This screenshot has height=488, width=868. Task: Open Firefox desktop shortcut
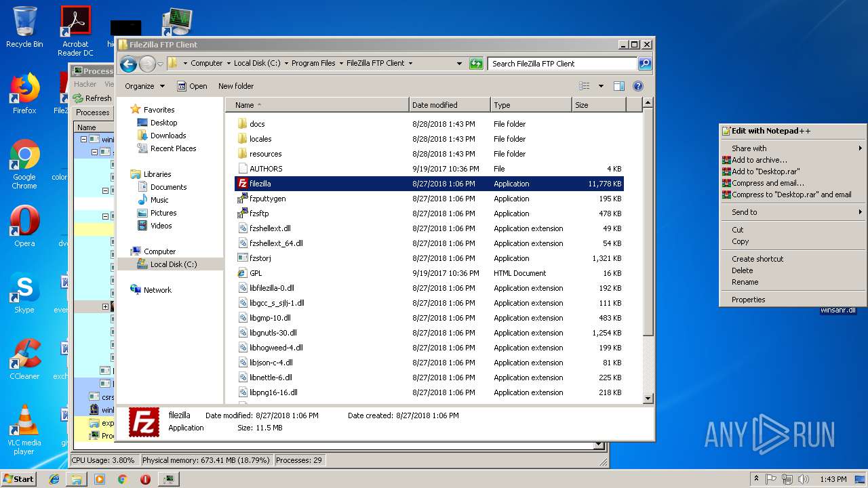[24, 94]
